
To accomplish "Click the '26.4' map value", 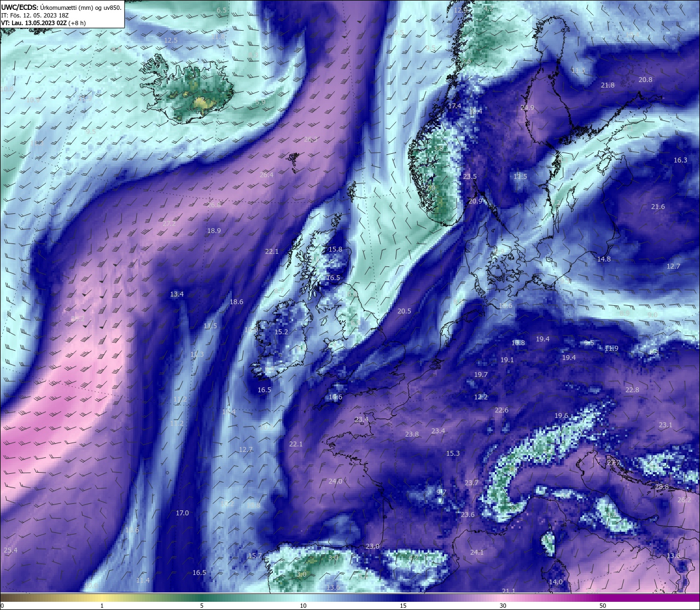I will (266, 175).
